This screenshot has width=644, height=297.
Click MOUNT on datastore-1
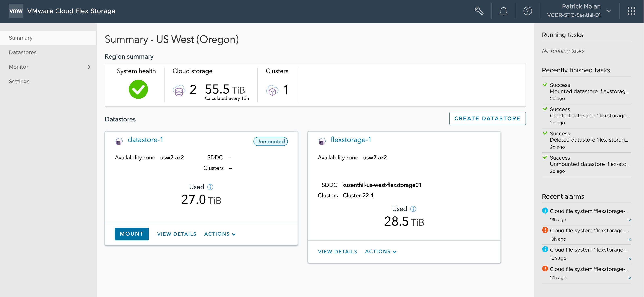132,234
